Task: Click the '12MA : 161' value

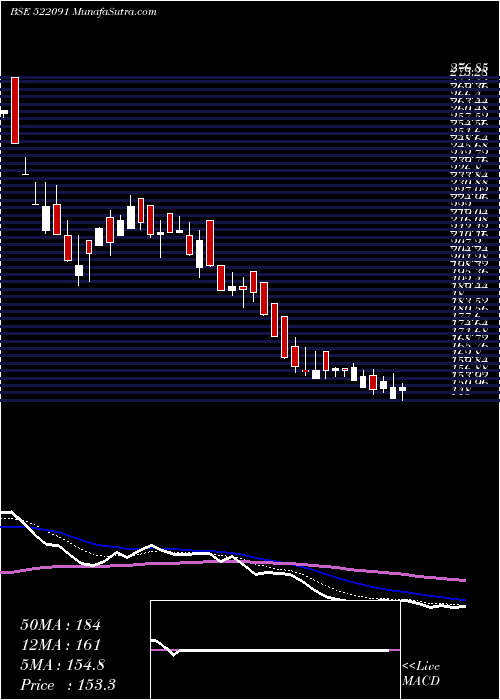Action: click(x=59, y=645)
